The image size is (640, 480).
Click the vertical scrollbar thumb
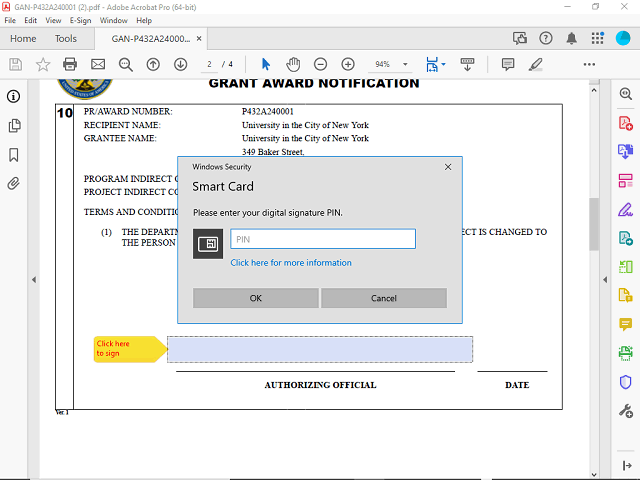tap(594, 224)
